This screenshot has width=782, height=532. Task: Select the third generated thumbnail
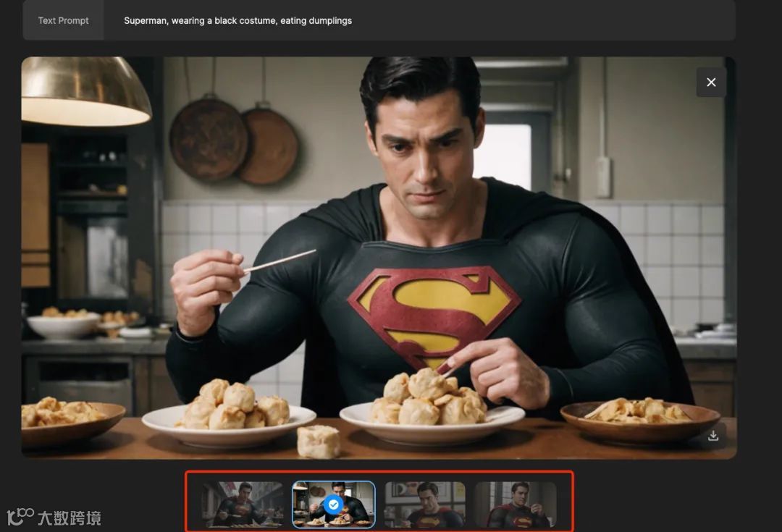[425, 504]
